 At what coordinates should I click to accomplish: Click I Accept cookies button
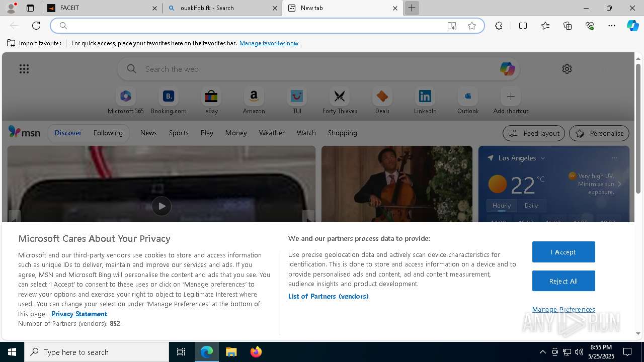click(563, 252)
